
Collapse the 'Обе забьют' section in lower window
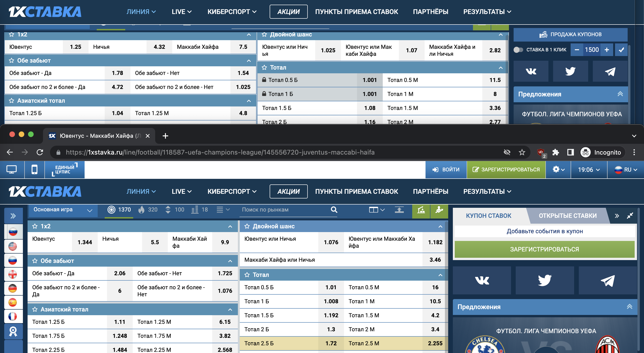coord(230,261)
